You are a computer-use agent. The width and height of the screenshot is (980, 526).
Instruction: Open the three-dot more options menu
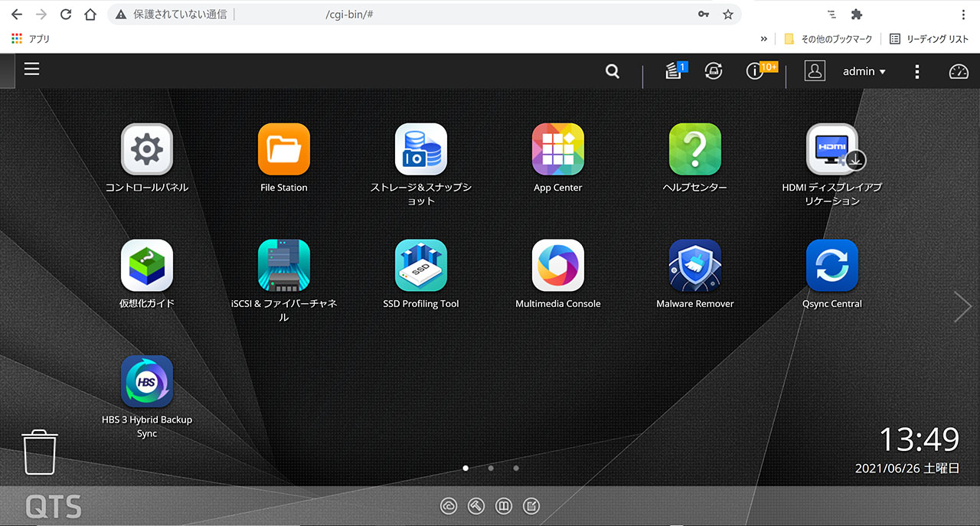click(917, 71)
